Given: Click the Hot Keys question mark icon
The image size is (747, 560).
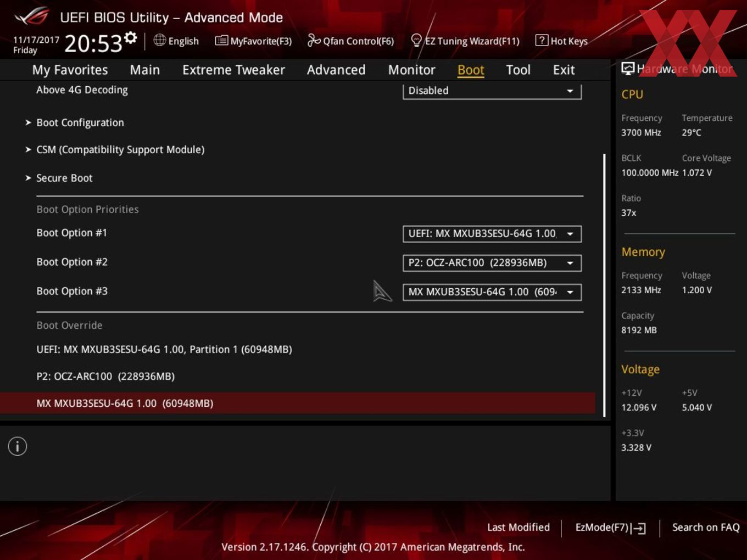Looking at the screenshot, I should click(542, 40).
